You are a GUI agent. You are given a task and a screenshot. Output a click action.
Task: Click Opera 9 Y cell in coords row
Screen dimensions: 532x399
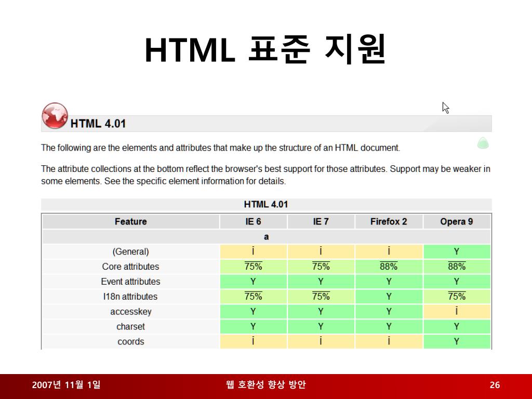pyautogui.click(x=457, y=341)
